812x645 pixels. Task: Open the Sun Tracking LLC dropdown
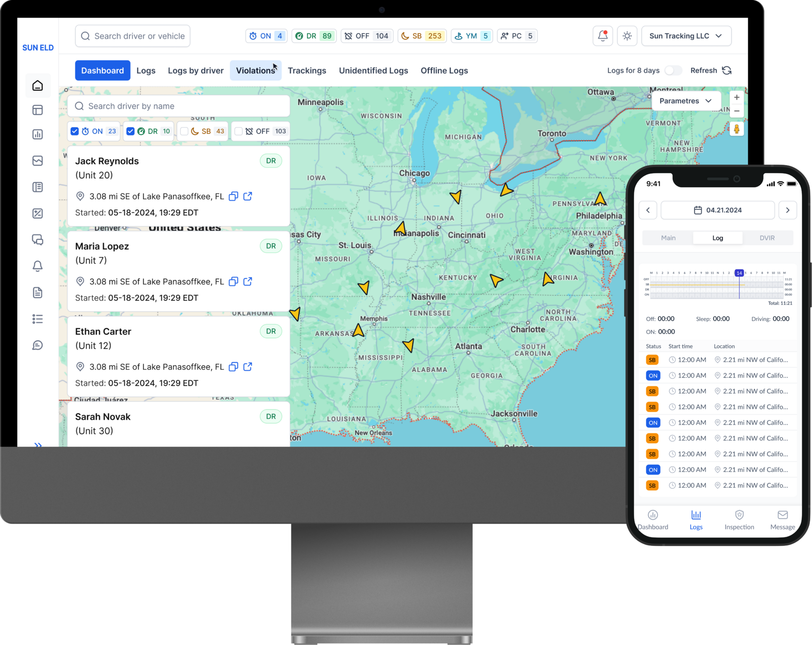point(686,36)
